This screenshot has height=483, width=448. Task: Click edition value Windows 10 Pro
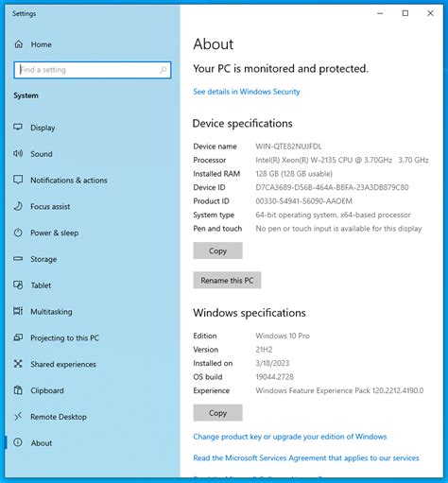pos(283,336)
